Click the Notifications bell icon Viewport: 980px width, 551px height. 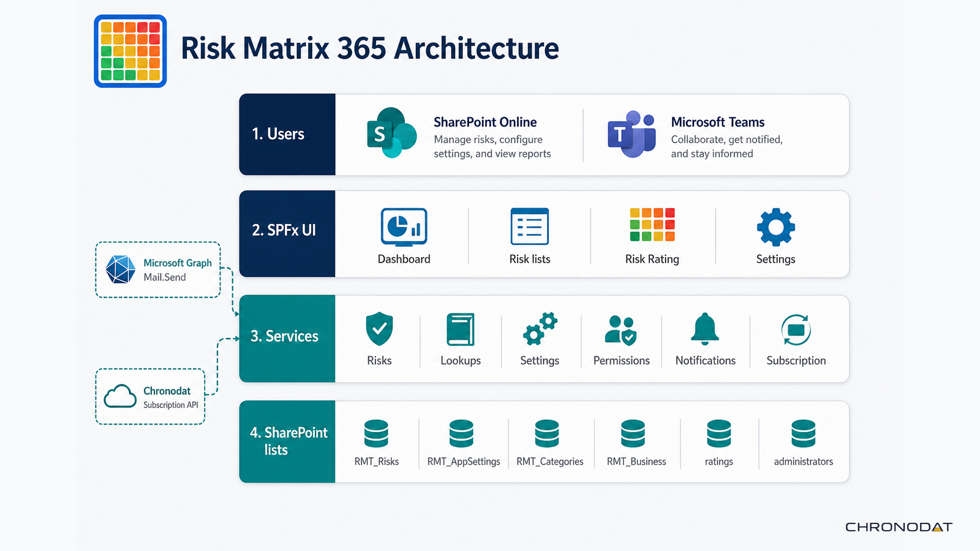coord(705,329)
